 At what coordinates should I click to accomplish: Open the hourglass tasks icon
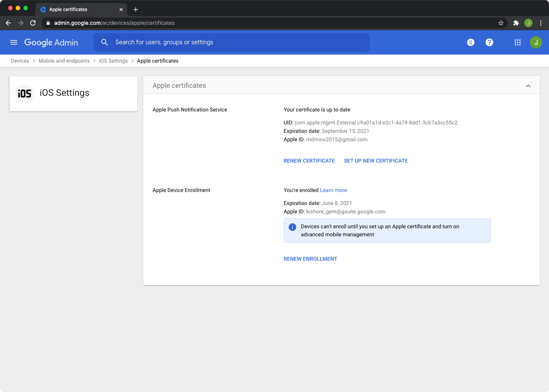click(x=471, y=42)
